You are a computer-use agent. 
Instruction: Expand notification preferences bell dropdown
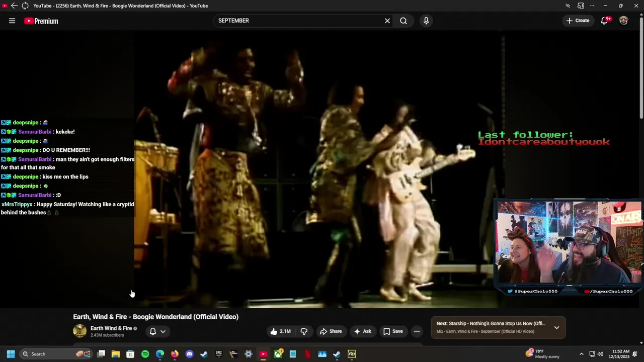coord(157,331)
